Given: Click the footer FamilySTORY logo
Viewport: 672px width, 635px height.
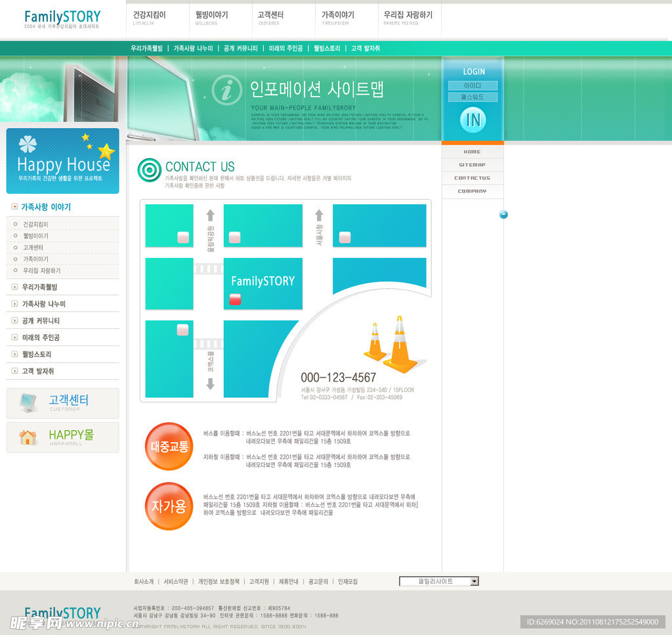Looking at the screenshot, I should (62, 613).
